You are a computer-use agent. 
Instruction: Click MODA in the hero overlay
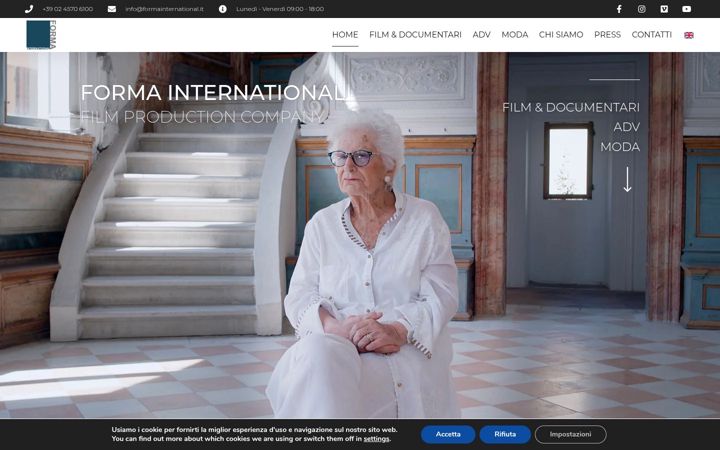pos(620,147)
